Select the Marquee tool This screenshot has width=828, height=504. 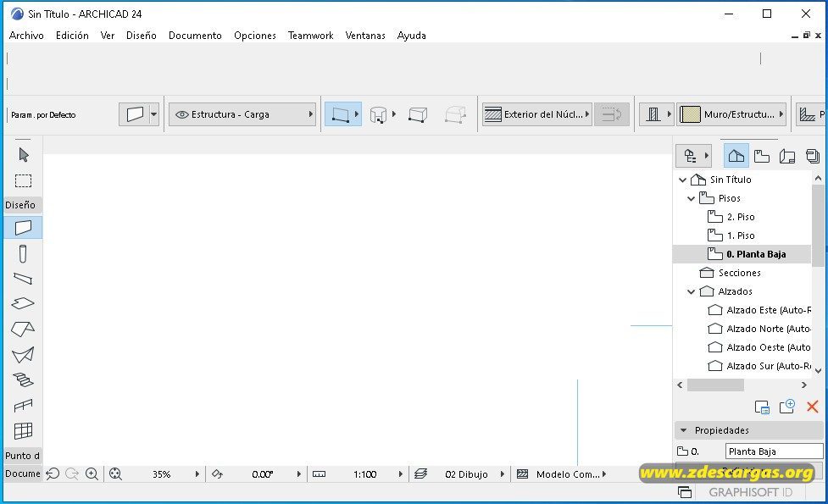[23, 180]
